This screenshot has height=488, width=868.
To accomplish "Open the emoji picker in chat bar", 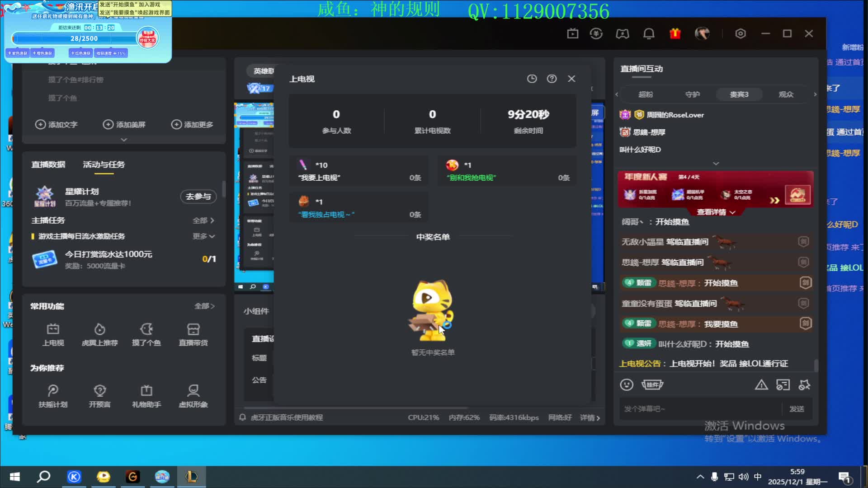I will pos(627,385).
